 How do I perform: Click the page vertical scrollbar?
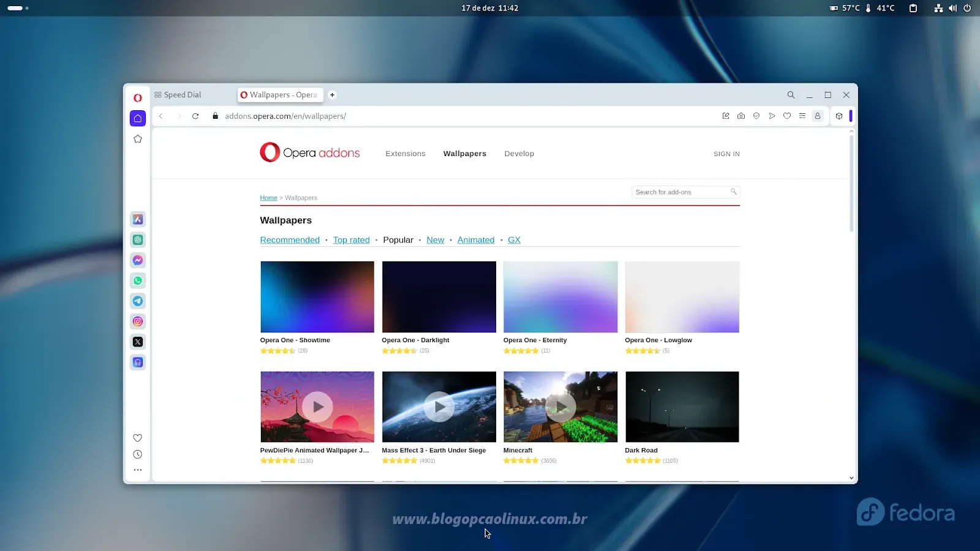851,184
